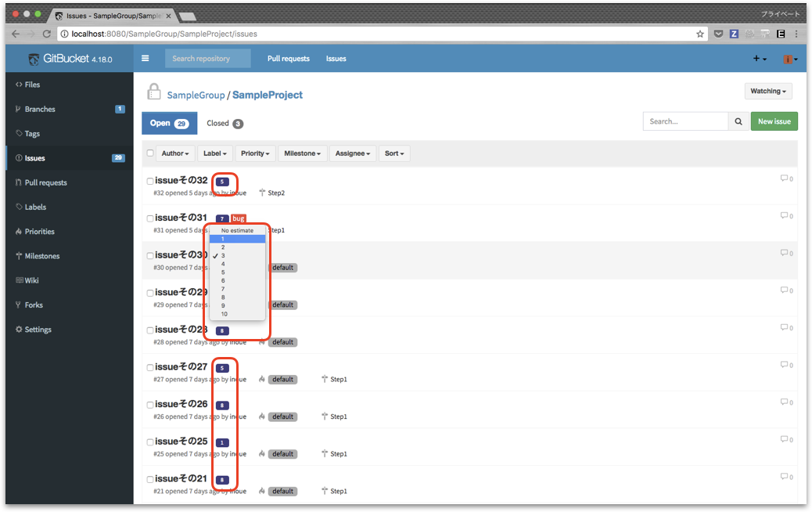Open Priorities from the sidebar

click(x=38, y=231)
